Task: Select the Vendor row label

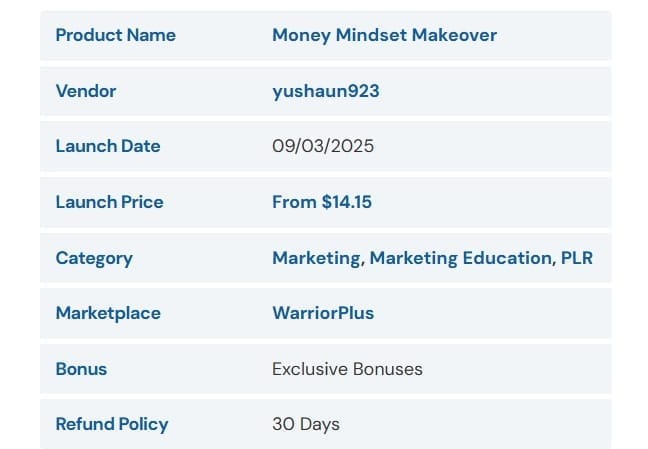Action: 86,91
